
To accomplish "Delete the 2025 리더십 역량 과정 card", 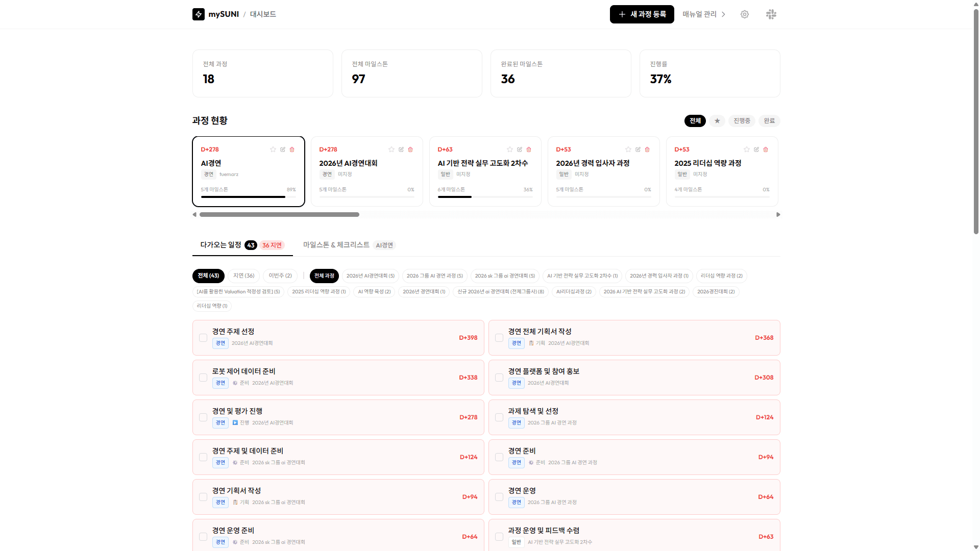I will [766, 149].
